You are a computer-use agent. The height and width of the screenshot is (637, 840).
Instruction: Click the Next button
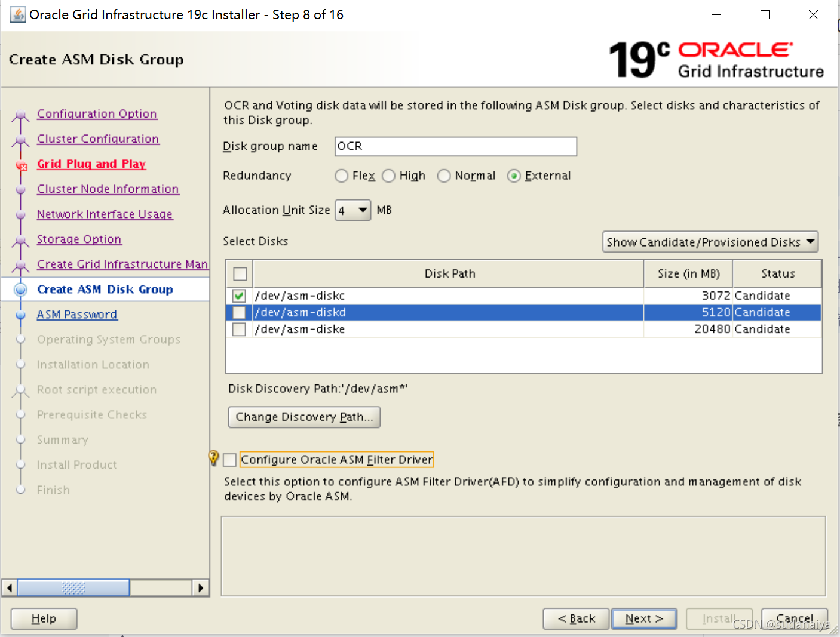[644, 618]
